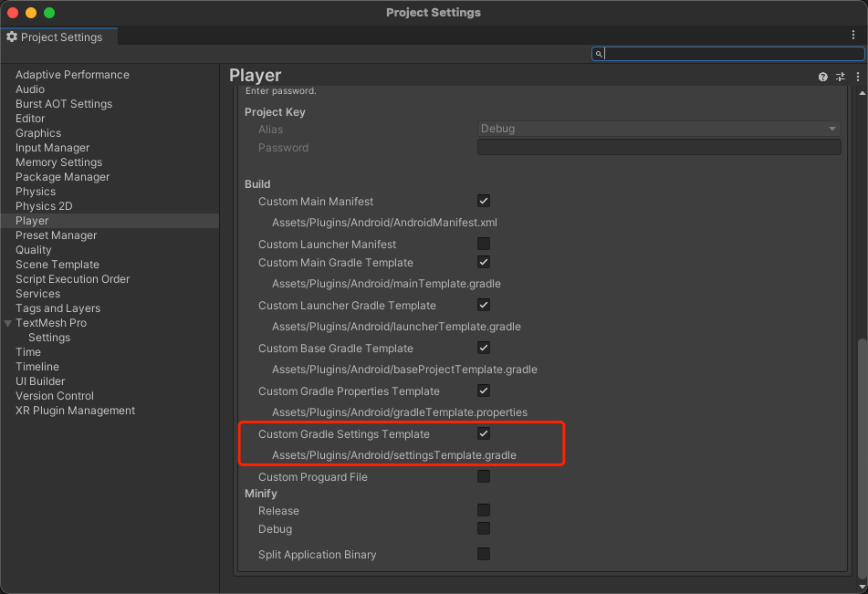Toggle Custom Main Gradle Template checkbox
Screen dimensions: 868x594
point(483,262)
